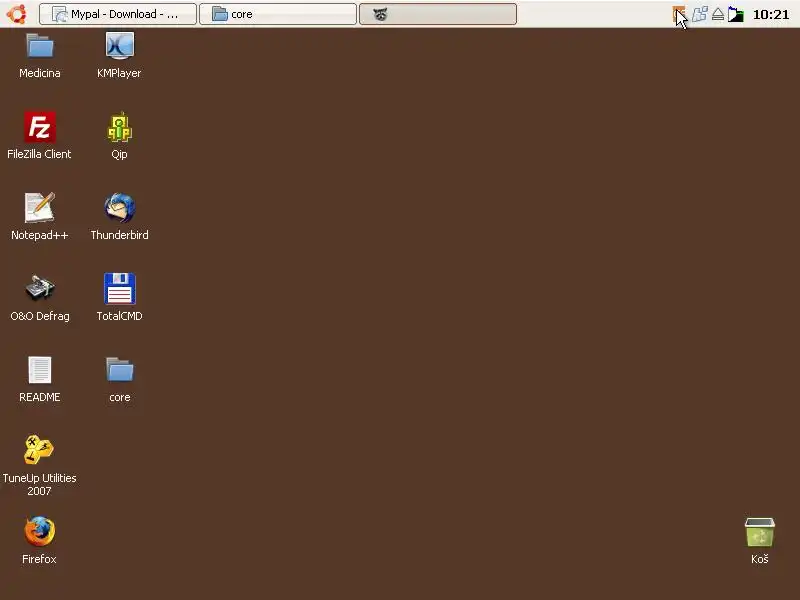The image size is (800, 600).
Task: Click the 'Koš' label text
Action: (760, 559)
